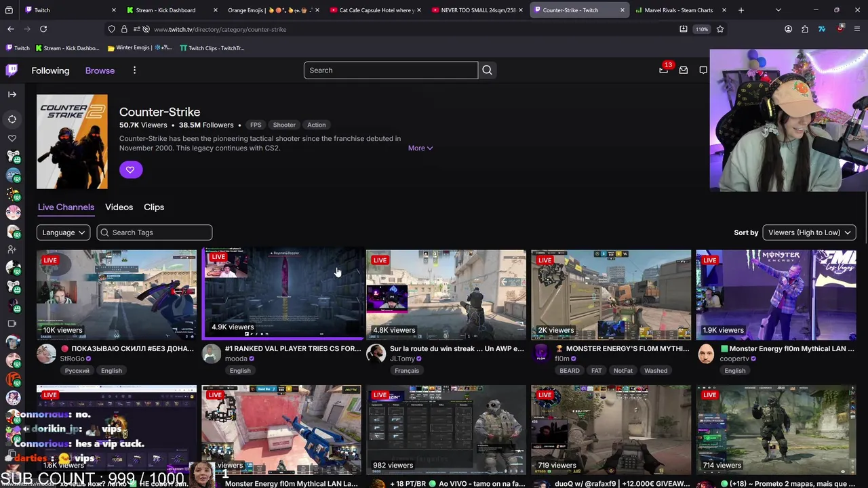Screen dimensions: 868x488
Task: Click the Русский tag under StRoGo
Action: 77,371
